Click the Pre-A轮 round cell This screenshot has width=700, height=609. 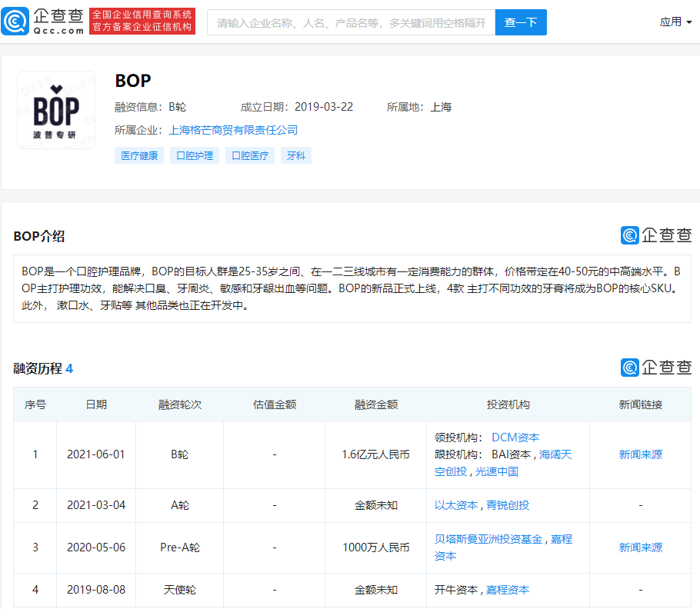180,547
